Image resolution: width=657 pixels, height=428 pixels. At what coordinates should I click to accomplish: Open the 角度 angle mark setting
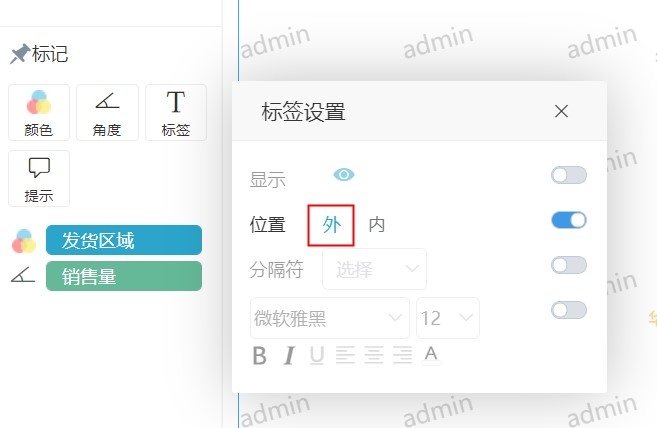[x=107, y=112]
